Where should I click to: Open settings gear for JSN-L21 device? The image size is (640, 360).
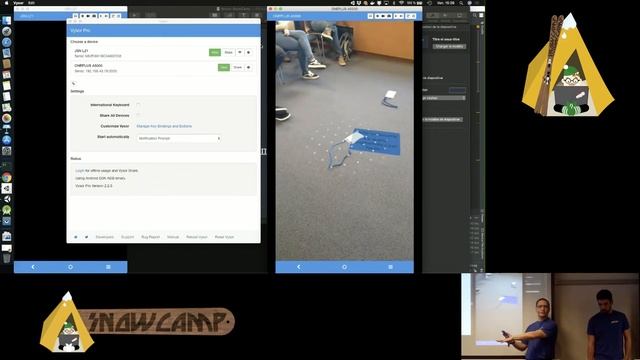click(x=249, y=52)
